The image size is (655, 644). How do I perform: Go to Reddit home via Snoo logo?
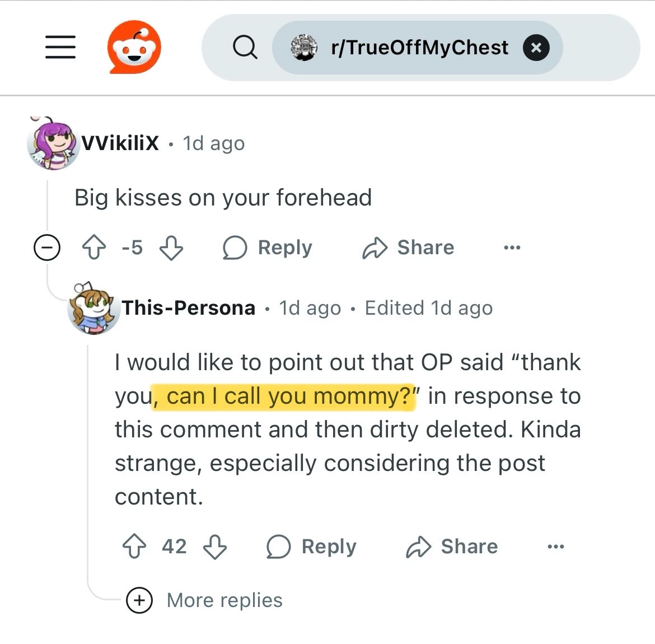(x=134, y=47)
